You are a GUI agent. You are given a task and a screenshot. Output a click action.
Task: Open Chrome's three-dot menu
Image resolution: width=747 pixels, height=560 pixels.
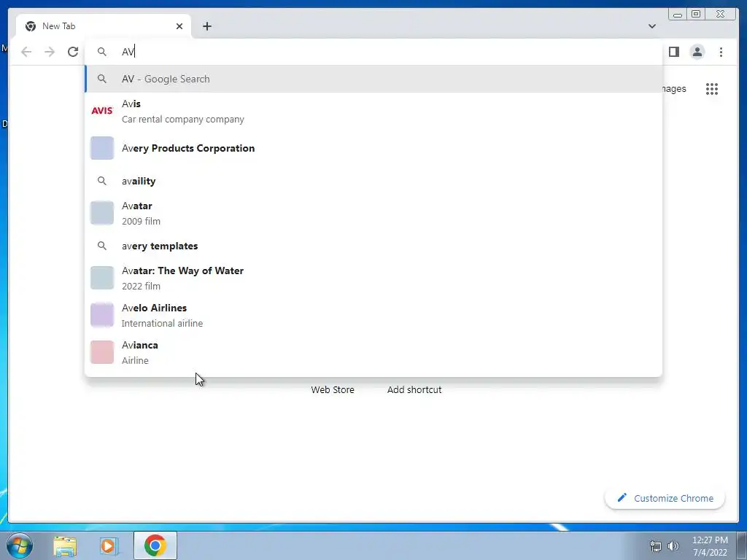click(x=721, y=52)
